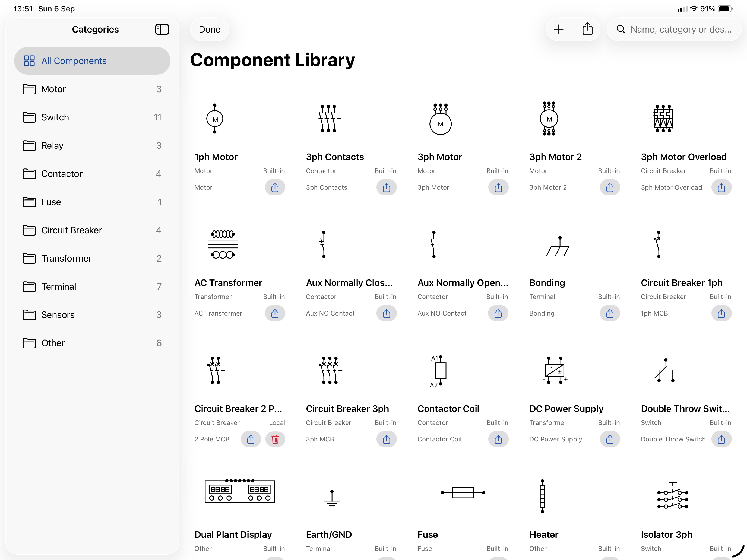This screenshot has width=747, height=560.
Task: Share the 3ph Motor component
Action: tap(498, 187)
